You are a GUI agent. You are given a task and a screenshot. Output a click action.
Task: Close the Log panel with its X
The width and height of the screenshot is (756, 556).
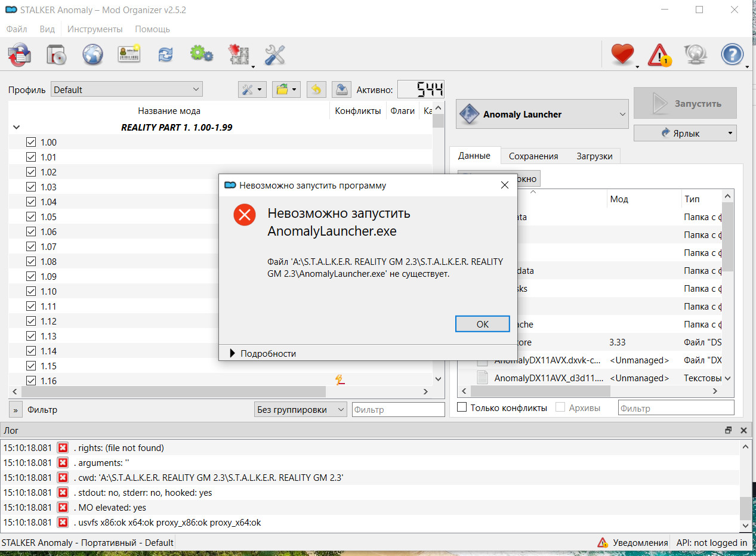(743, 430)
